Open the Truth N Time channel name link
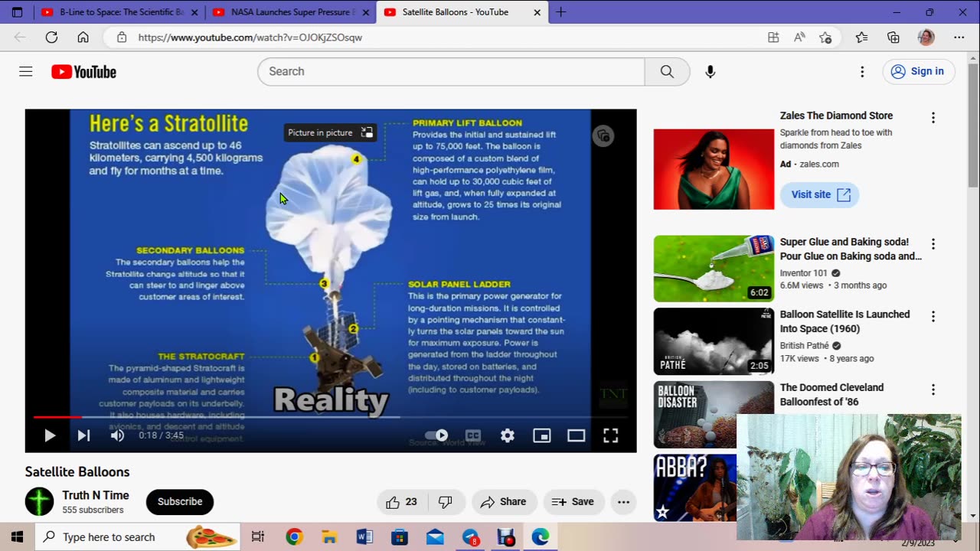 (x=96, y=496)
